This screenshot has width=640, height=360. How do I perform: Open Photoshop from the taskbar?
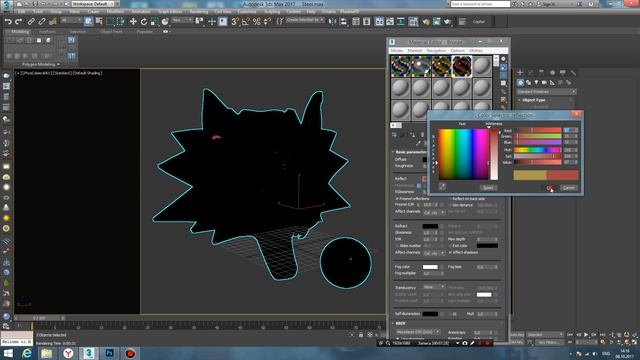pos(109,353)
